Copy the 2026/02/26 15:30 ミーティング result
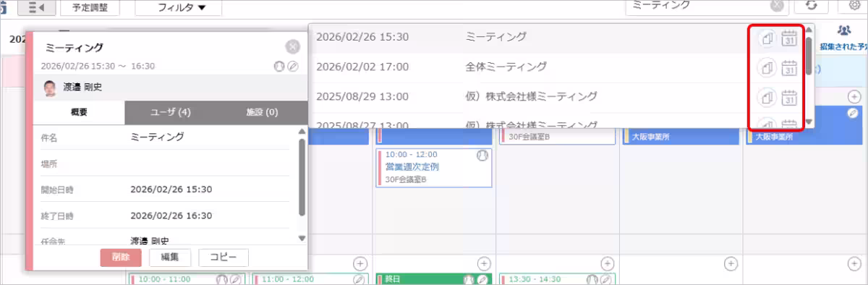The height and width of the screenshot is (285, 868). pos(767,38)
